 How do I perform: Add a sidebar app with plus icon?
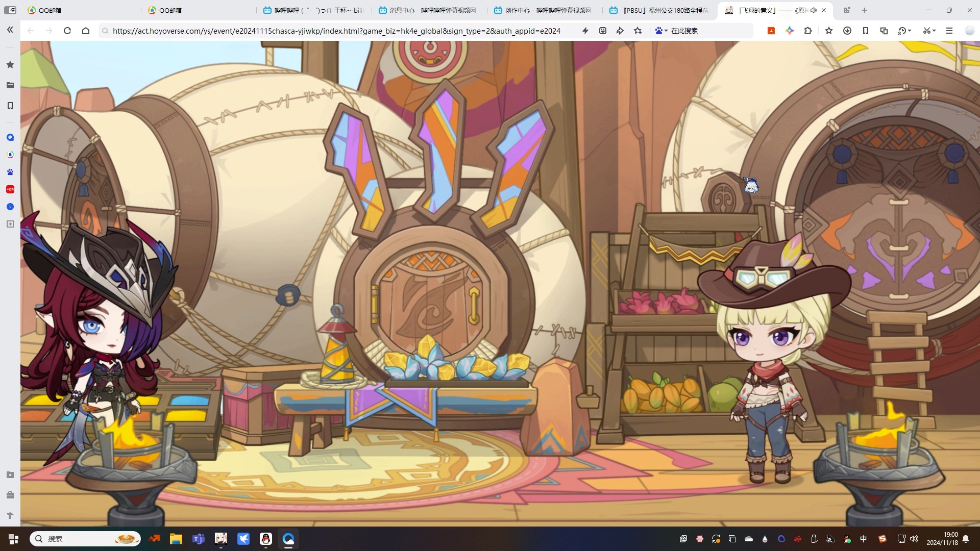point(10,224)
